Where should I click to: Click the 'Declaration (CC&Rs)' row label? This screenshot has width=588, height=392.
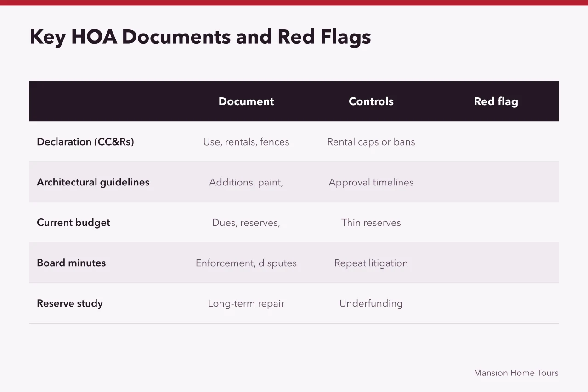click(85, 142)
